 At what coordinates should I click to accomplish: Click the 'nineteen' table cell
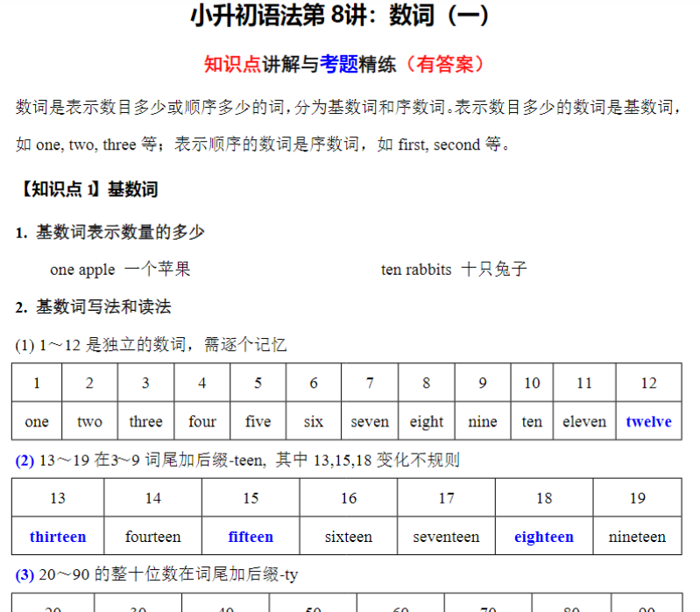(637, 537)
